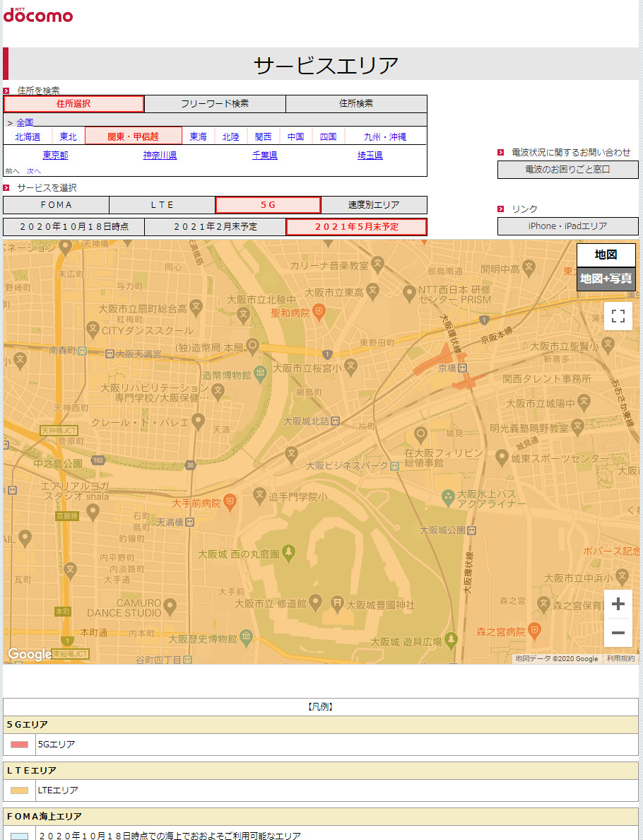Click the 大阪天満宮 station icon
The height and width of the screenshot is (840, 643).
(x=110, y=354)
